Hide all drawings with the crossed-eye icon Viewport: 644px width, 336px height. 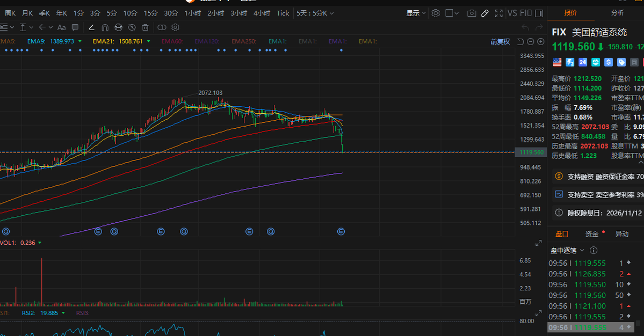tap(132, 27)
